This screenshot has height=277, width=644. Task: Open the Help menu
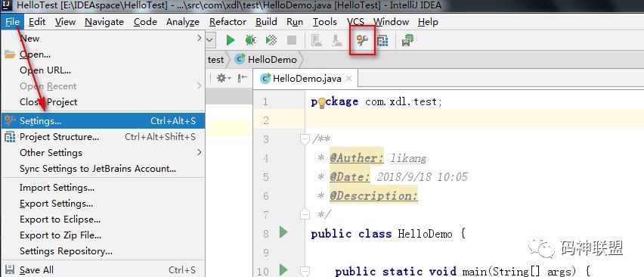click(428, 22)
